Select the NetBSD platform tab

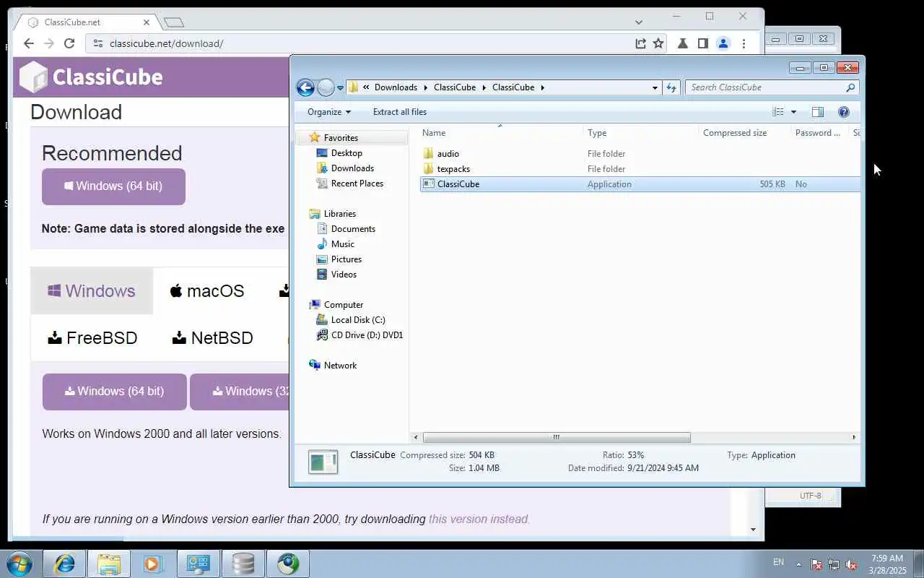point(212,338)
